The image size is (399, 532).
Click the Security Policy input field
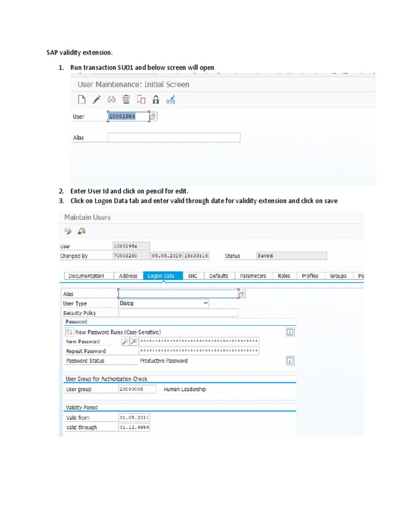point(178,313)
